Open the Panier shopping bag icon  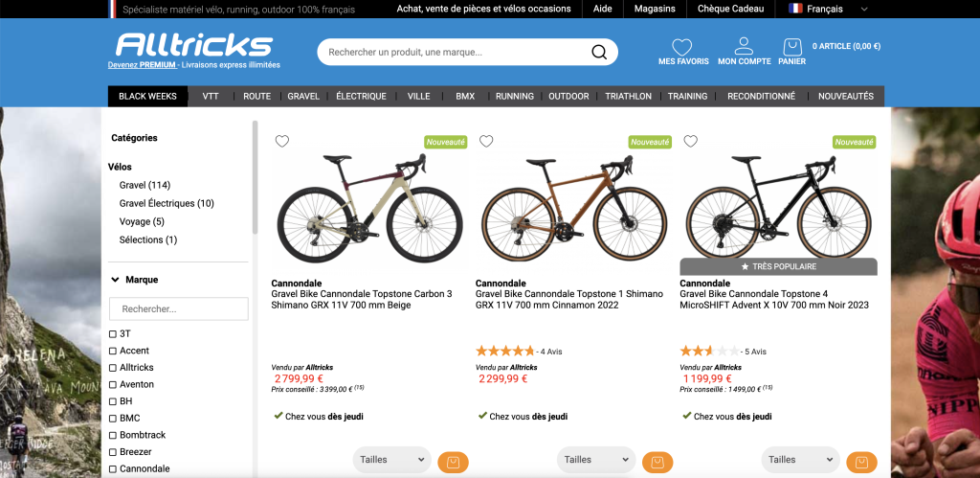792,47
